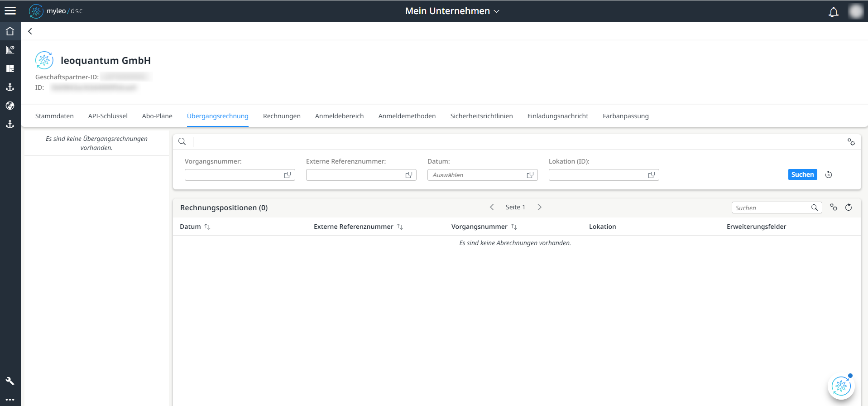Open the notification bell

(x=833, y=12)
